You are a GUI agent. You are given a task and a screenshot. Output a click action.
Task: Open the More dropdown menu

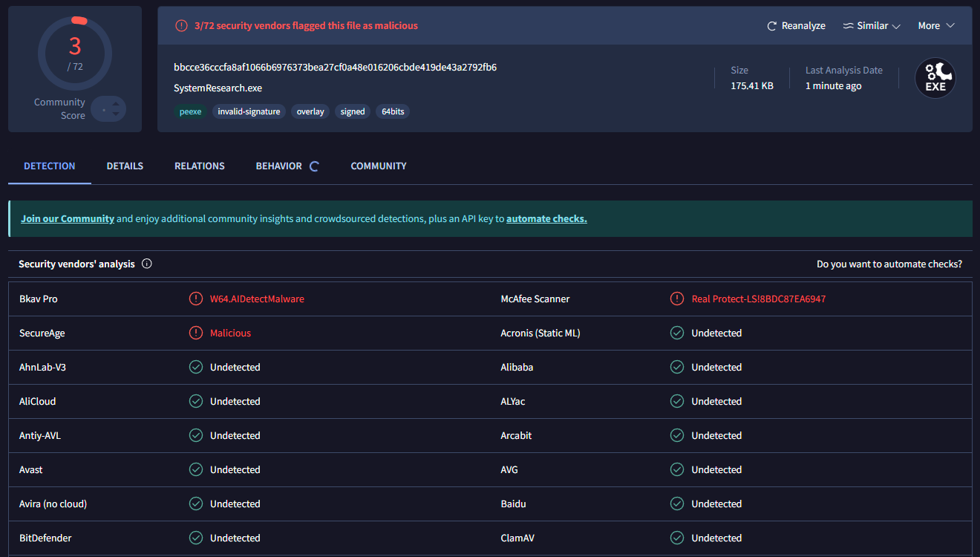click(935, 26)
